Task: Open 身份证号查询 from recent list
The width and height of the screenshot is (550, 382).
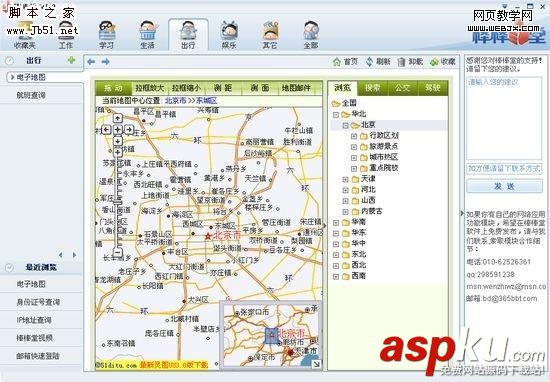Action: tap(41, 302)
